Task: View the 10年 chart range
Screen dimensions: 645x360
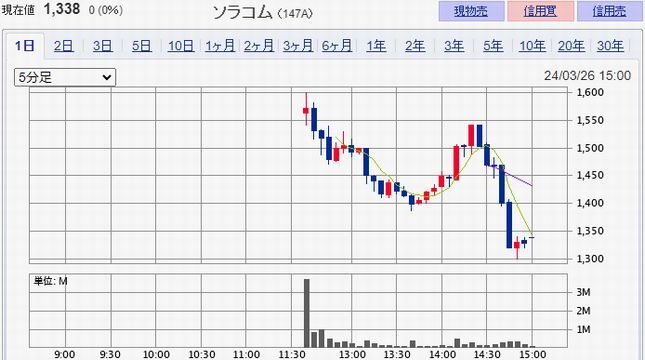Action: [x=532, y=46]
